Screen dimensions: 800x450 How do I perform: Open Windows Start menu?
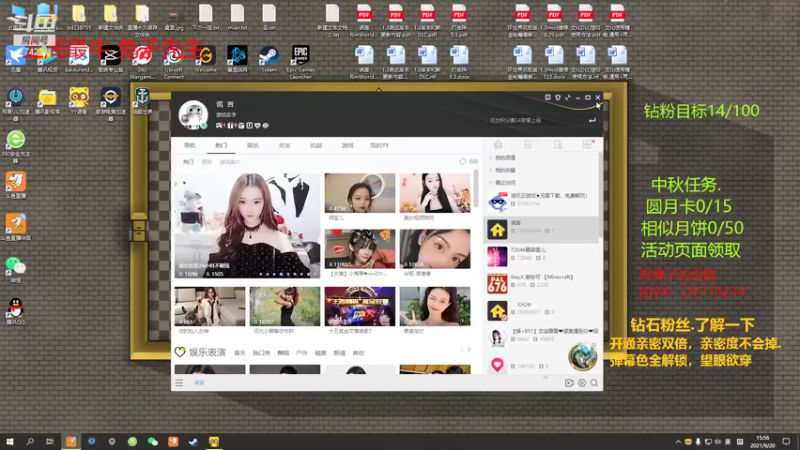click(10, 441)
